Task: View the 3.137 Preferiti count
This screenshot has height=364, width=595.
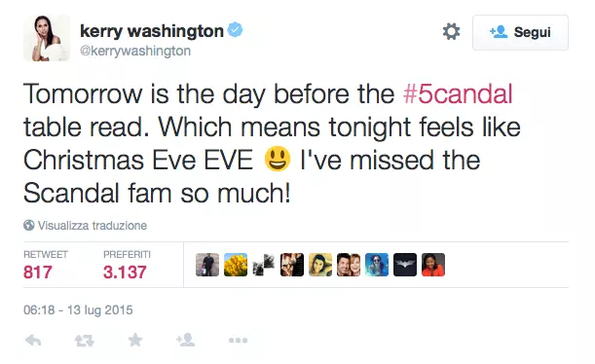Action: coord(125,272)
